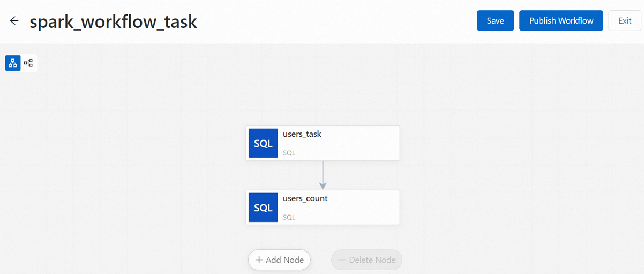The width and height of the screenshot is (644, 274).
Task: Click the gray SQL type label under users_task
Action: pos(289,153)
